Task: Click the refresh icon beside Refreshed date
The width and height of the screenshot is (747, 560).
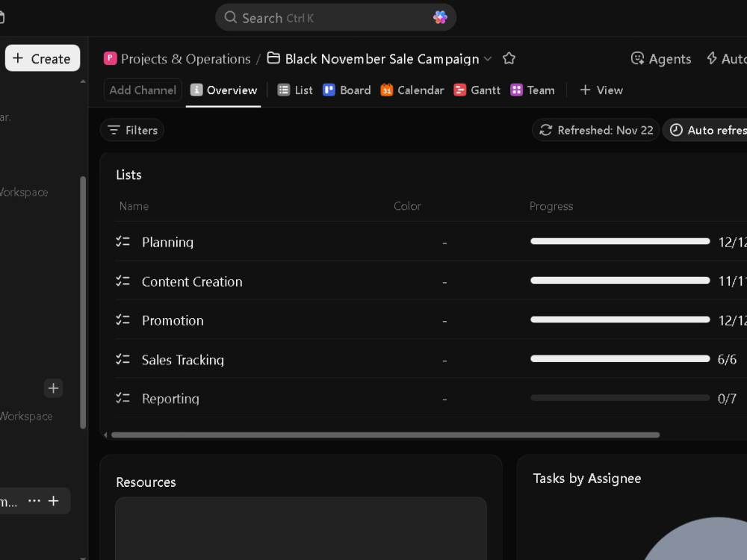Action: point(546,130)
